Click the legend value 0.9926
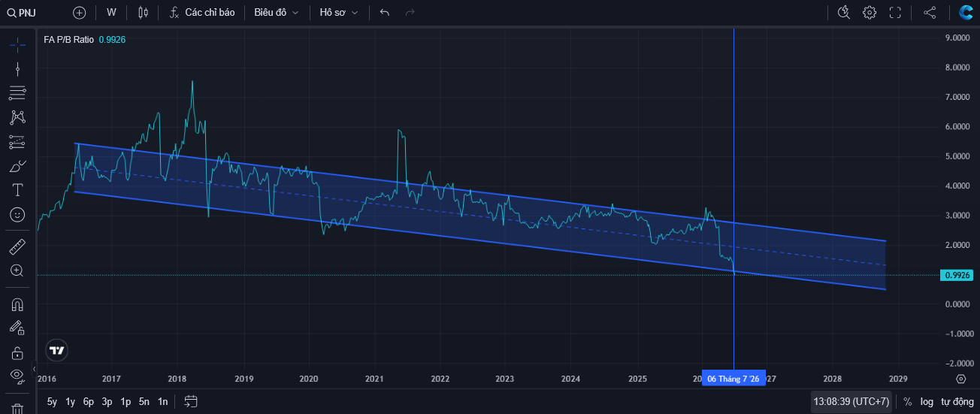The image size is (980, 414). pyautogui.click(x=112, y=39)
